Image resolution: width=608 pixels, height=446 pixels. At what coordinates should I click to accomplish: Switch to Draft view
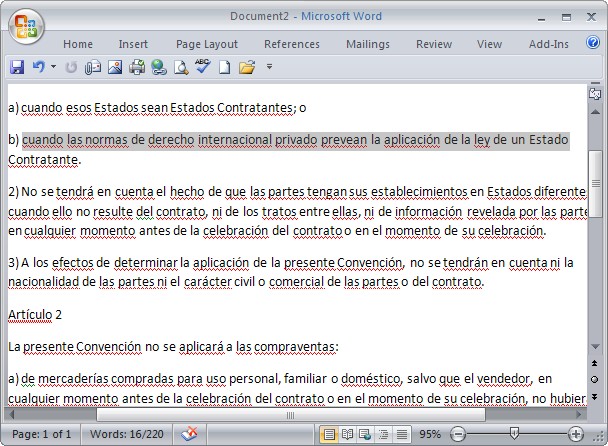(402, 434)
